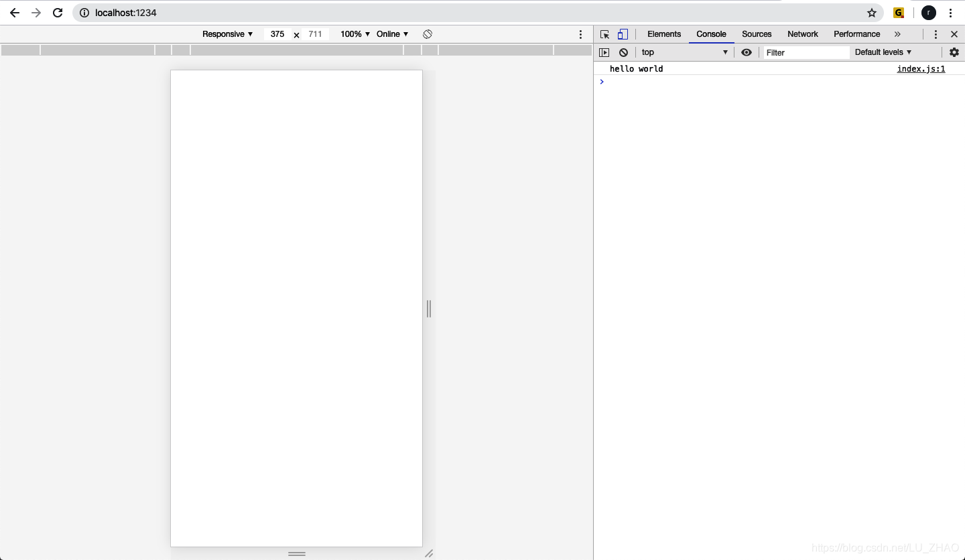Reload the localhost page
This screenshot has height=560, width=965.
[x=58, y=13]
